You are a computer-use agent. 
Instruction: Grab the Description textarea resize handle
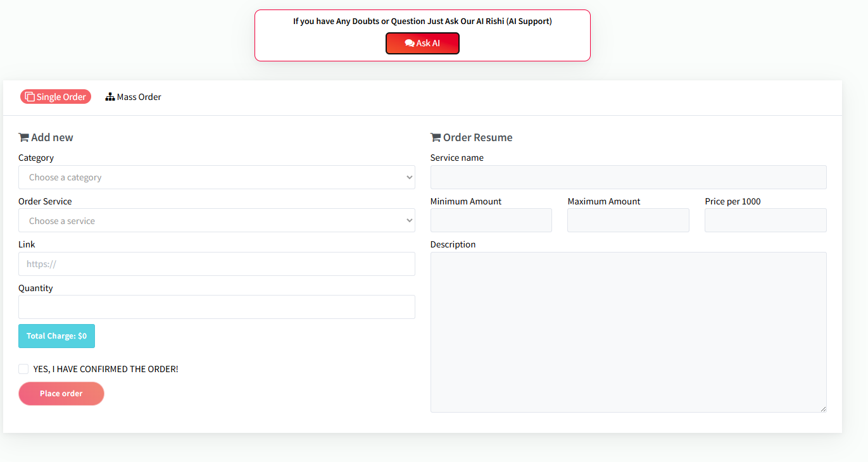click(823, 409)
